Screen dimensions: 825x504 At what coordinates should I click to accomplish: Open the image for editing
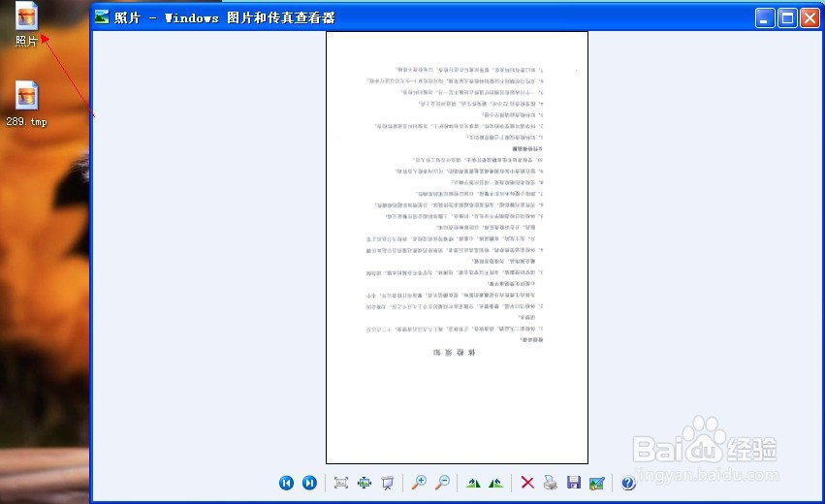point(596,483)
